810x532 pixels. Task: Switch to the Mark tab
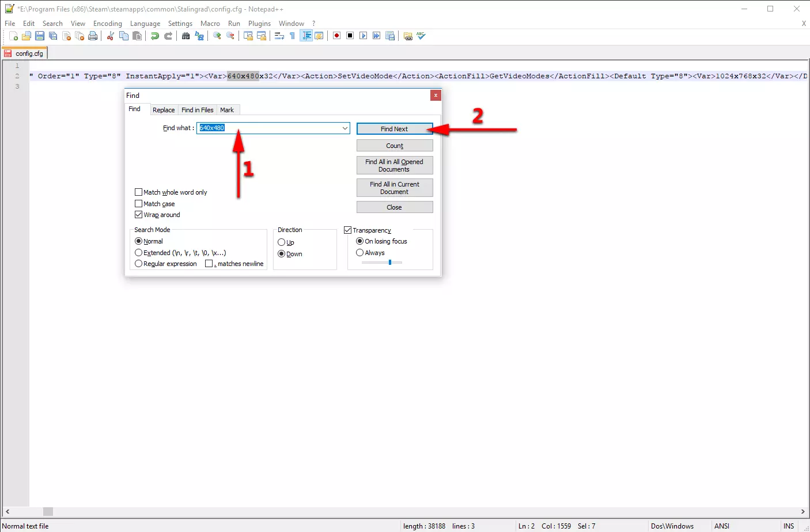tap(227, 110)
